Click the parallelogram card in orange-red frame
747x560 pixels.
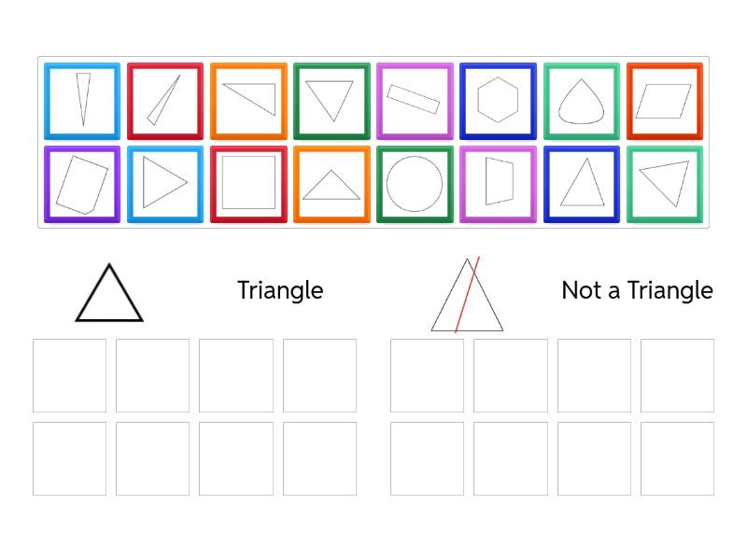[x=664, y=101]
